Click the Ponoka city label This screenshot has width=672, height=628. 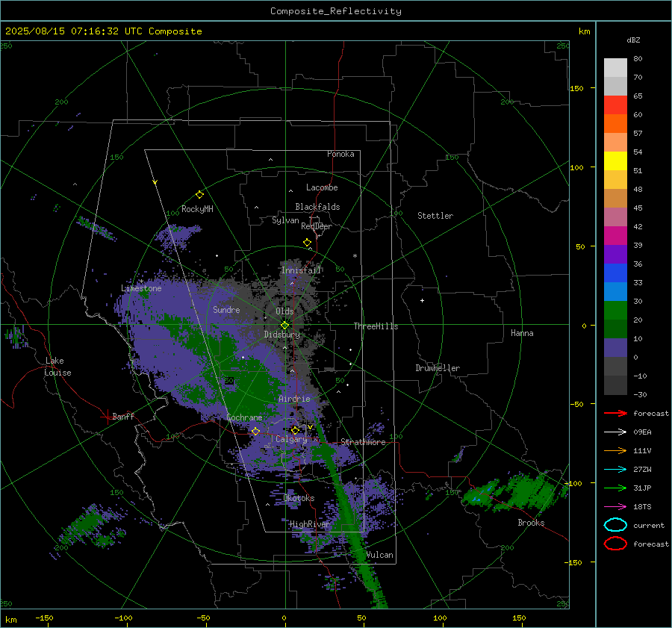point(340,154)
